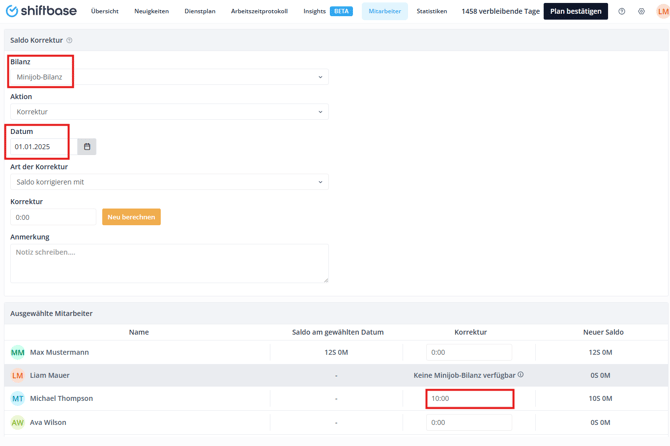Screen dimensions: 670x446
Task: Expand the Bilanz dropdown
Action: point(169,77)
